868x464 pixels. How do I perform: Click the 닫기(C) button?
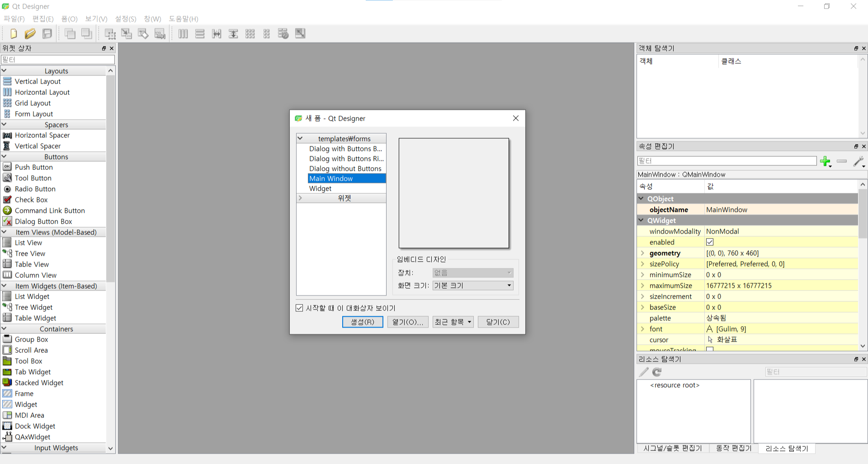pos(498,322)
